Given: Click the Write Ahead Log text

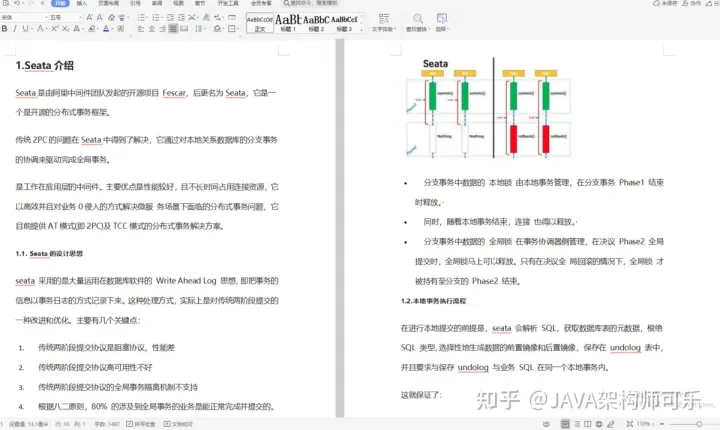Looking at the screenshot, I should pos(186,281).
